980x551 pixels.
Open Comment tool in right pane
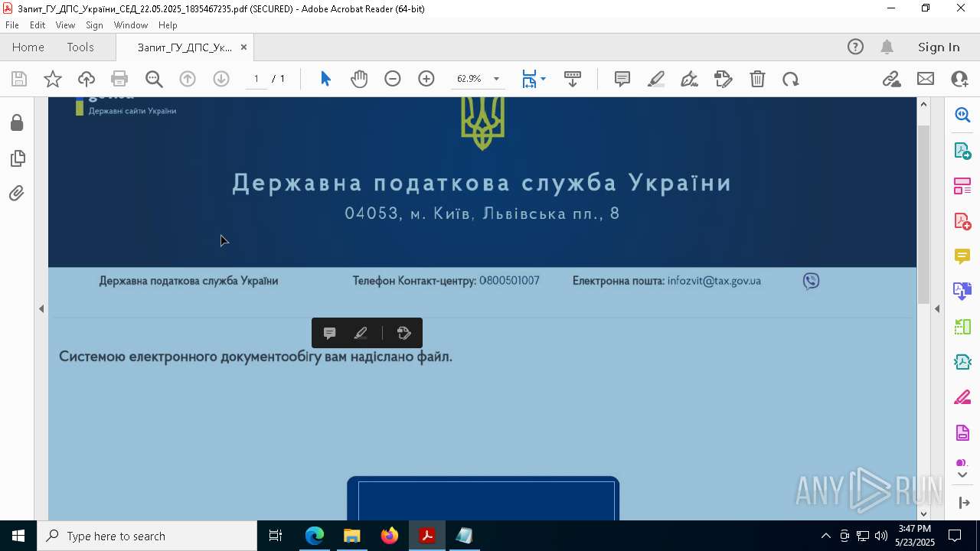click(962, 256)
